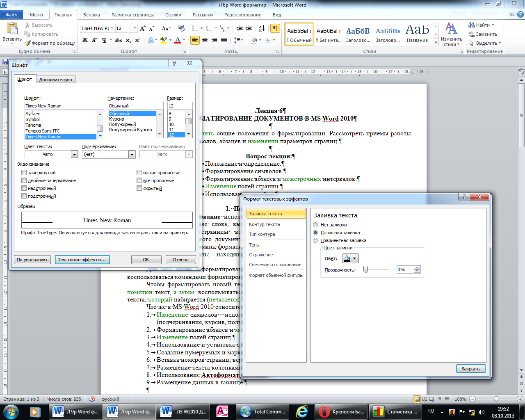Viewport: 525px width, 420px height.
Task: Justify text in the ribbon
Action: [224, 40]
